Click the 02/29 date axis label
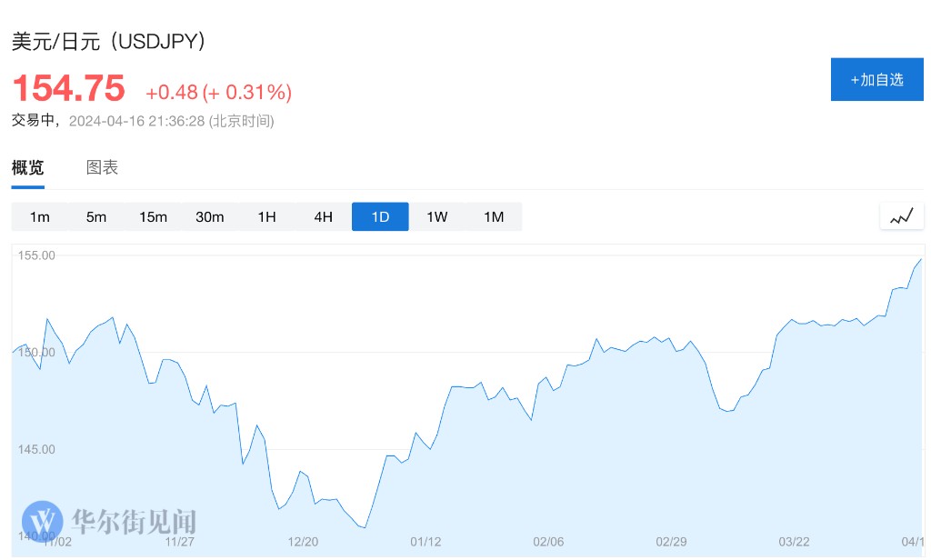The image size is (931, 560). tap(671, 542)
